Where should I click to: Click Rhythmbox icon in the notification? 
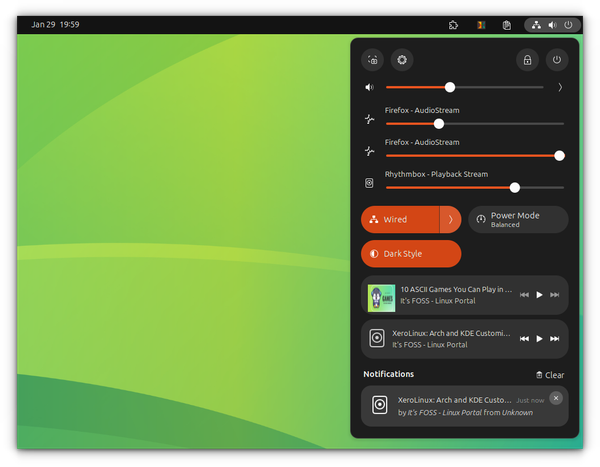point(380,405)
